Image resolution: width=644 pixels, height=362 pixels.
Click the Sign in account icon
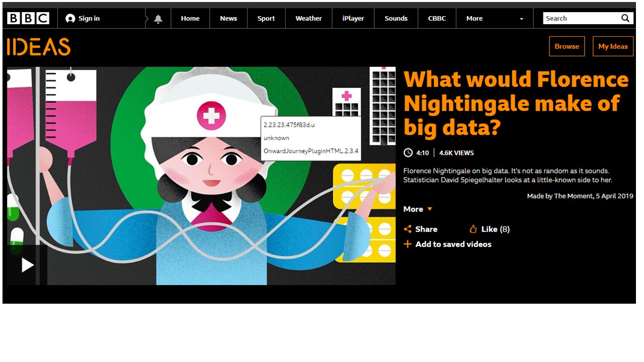click(x=70, y=19)
